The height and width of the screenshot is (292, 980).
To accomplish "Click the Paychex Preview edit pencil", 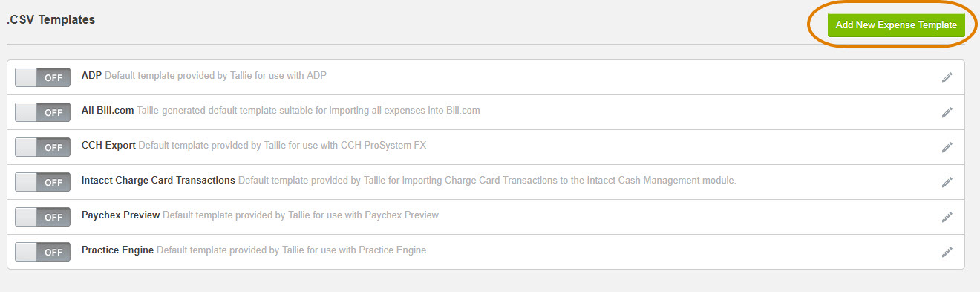I will pyautogui.click(x=947, y=217).
